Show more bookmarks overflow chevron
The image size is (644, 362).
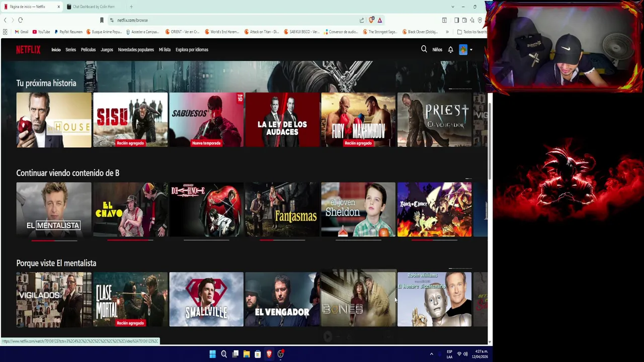tap(447, 32)
